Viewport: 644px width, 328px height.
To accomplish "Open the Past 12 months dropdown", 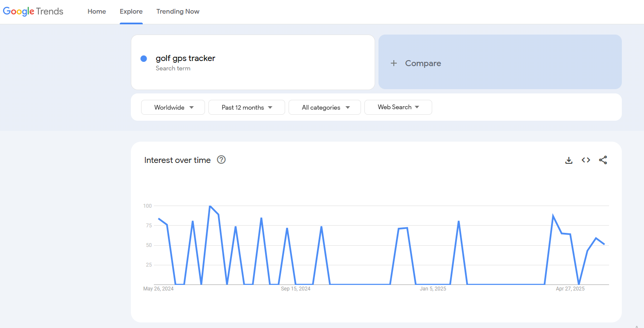I will click(x=247, y=107).
